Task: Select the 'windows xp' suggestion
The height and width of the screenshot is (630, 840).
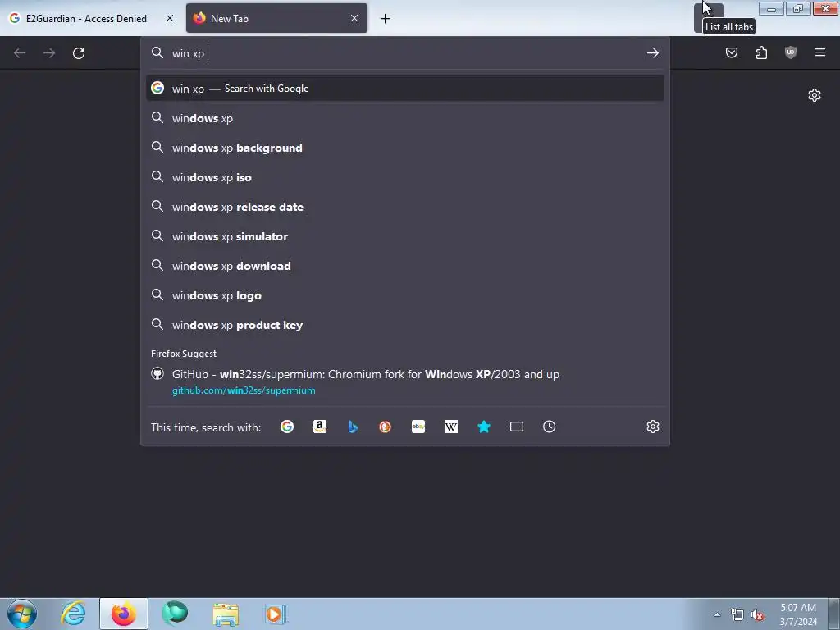Action: tap(405, 118)
